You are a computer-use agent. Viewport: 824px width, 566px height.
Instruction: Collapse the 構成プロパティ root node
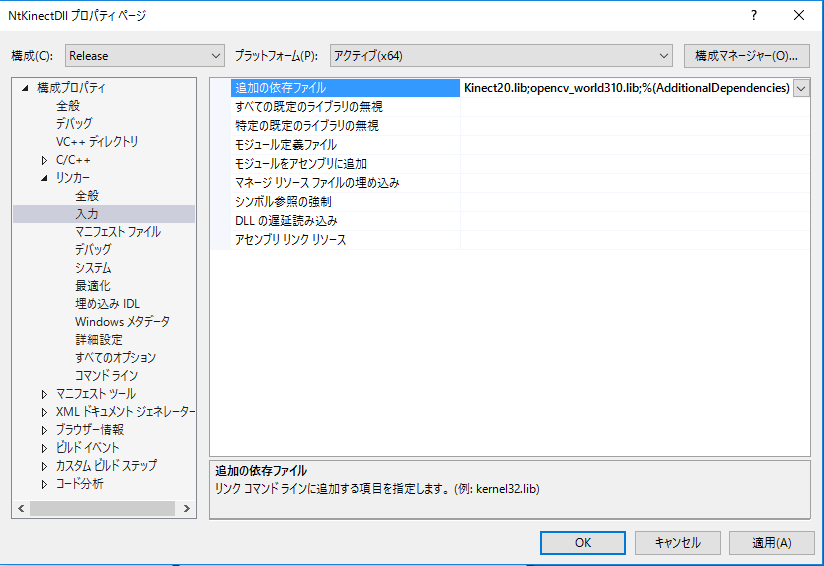pos(26,88)
